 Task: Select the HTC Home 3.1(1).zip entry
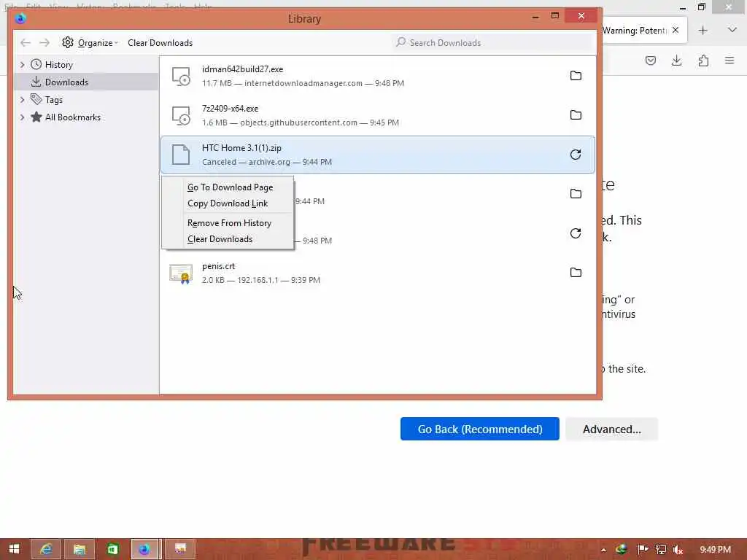click(x=378, y=155)
